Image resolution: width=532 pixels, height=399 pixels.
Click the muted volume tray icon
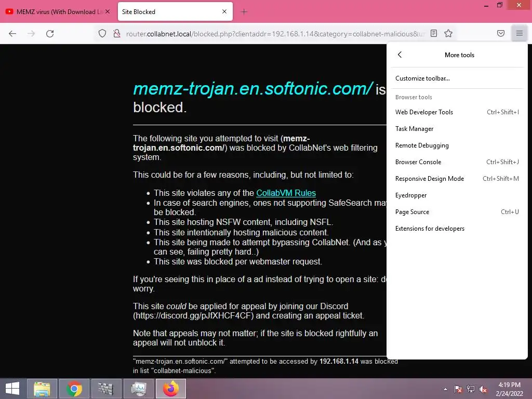pyautogui.click(x=483, y=389)
